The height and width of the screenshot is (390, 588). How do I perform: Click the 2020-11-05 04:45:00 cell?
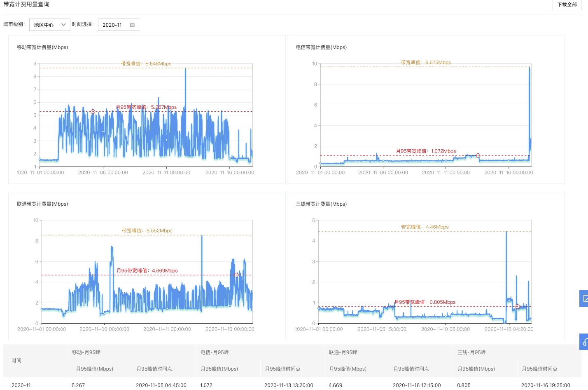point(161,385)
